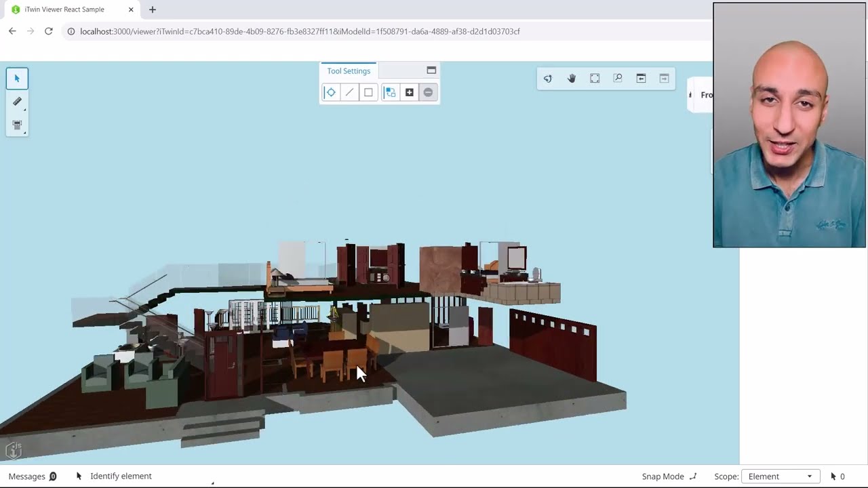The image size is (868, 488).
Task: Set selection mode to replace
Action: pyautogui.click(x=390, y=92)
